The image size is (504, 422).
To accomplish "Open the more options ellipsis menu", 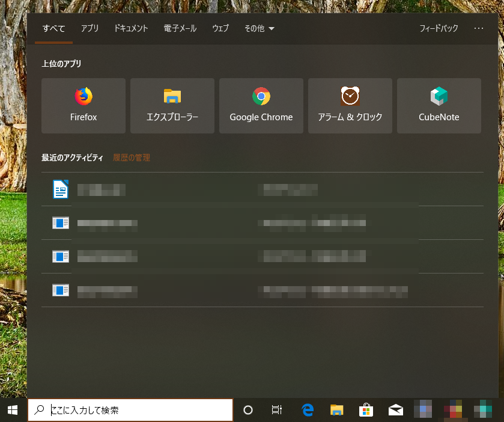I will point(479,28).
